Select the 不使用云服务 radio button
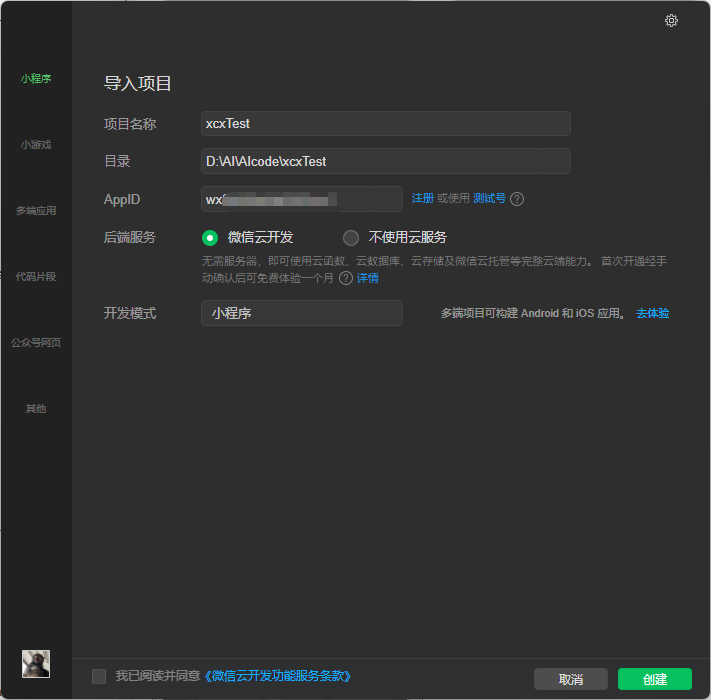711x700 pixels. coord(351,238)
